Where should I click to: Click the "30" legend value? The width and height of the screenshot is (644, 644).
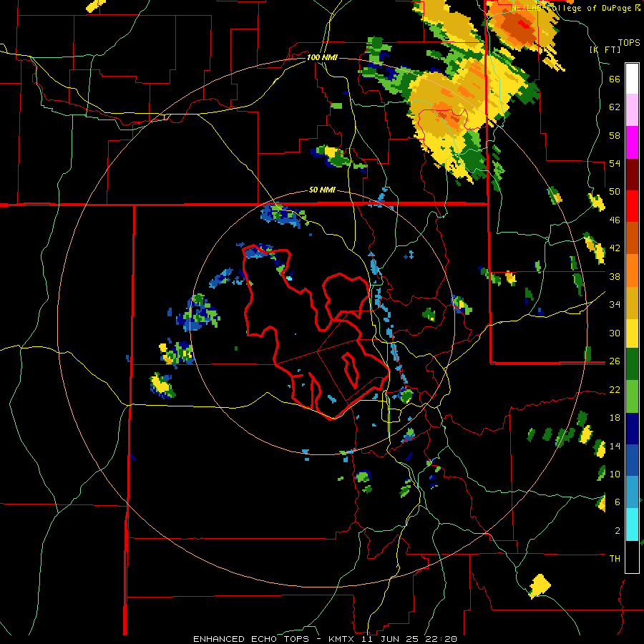pyautogui.click(x=615, y=333)
